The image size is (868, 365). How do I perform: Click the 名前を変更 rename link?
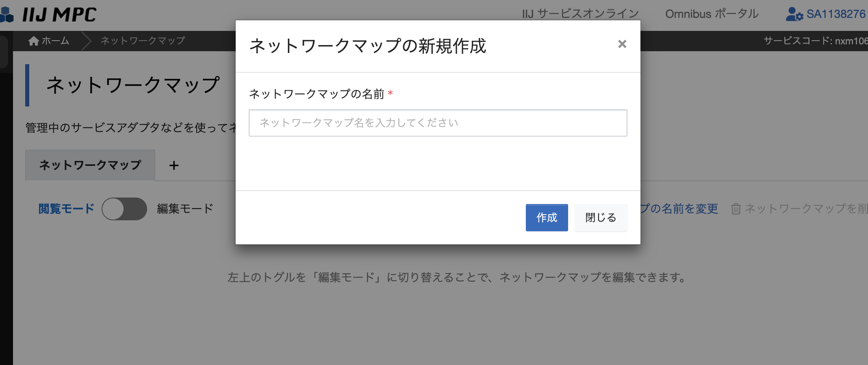pos(679,209)
